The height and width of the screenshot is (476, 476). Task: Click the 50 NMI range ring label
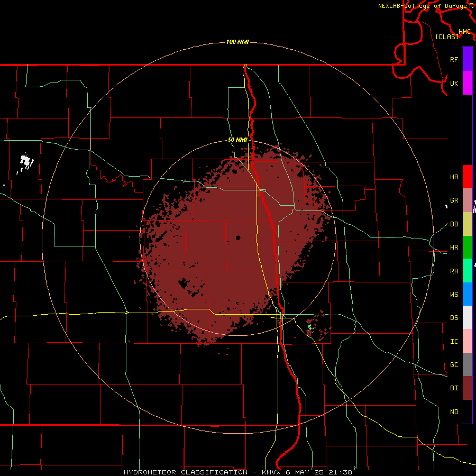coord(237,140)
